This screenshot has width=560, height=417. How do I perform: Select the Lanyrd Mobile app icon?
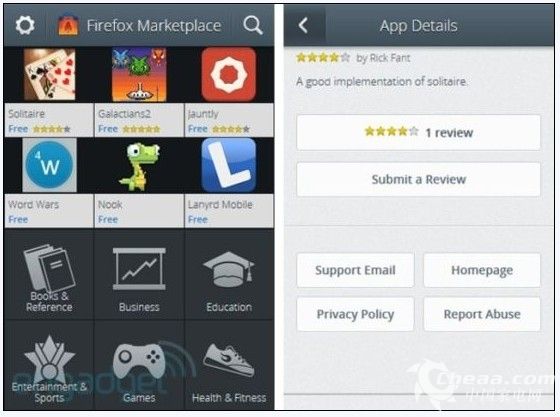tap(229, 165)
